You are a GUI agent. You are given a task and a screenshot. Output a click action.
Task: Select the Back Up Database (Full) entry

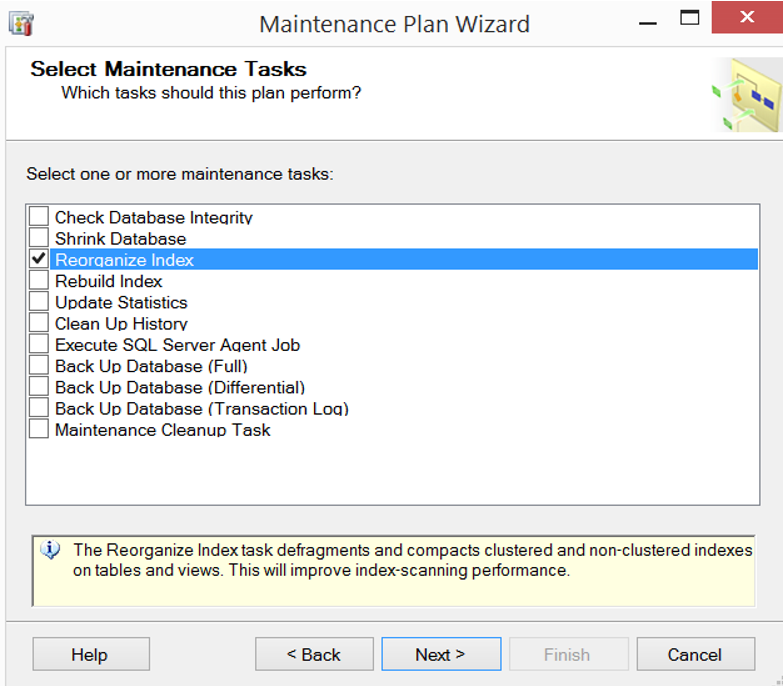[x=151, y=366]
